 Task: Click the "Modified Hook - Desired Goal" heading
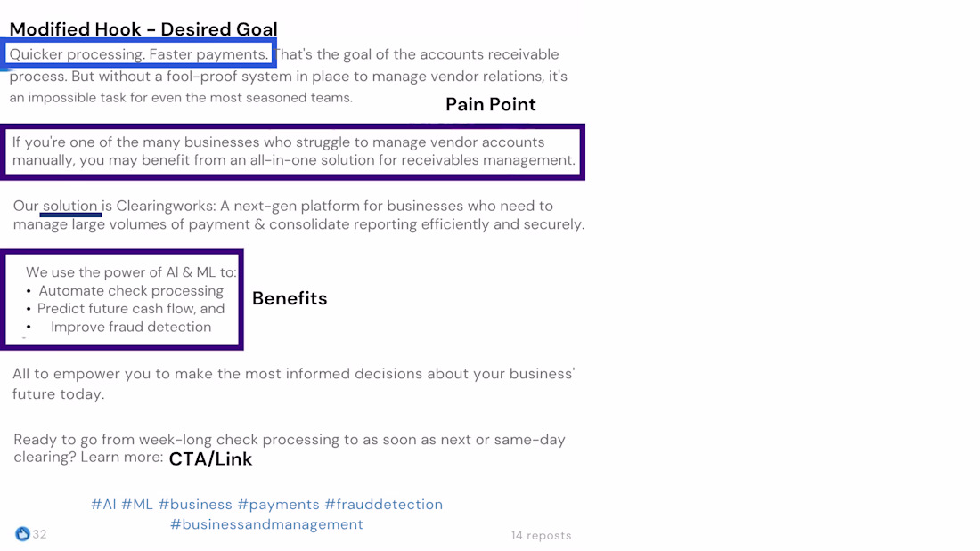[x=143, y=29]
